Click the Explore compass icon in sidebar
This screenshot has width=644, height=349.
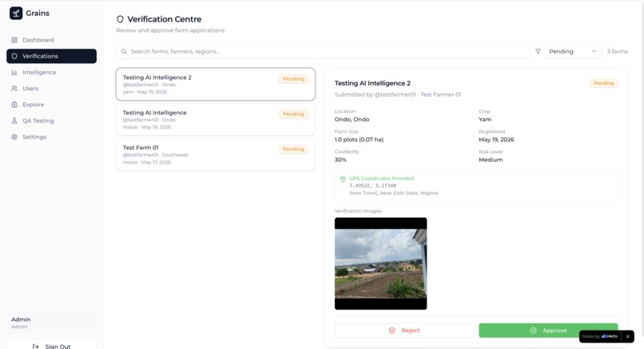click(14, 105)
